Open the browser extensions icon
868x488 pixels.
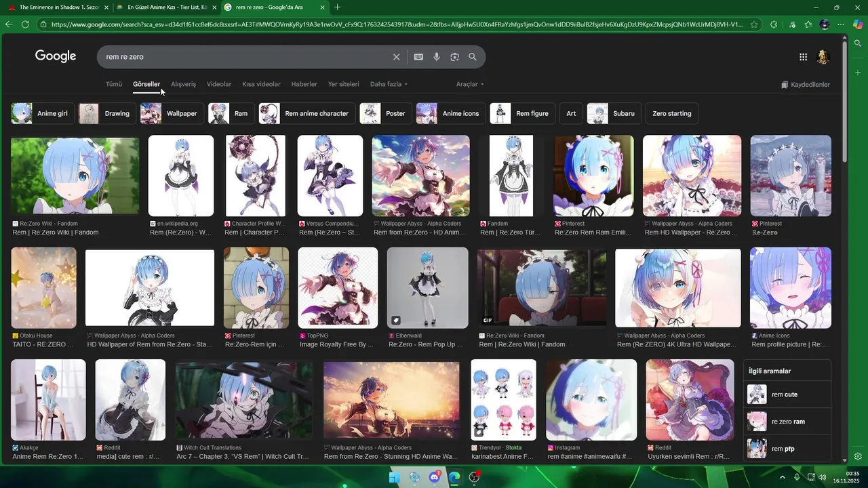coord(774,24)
